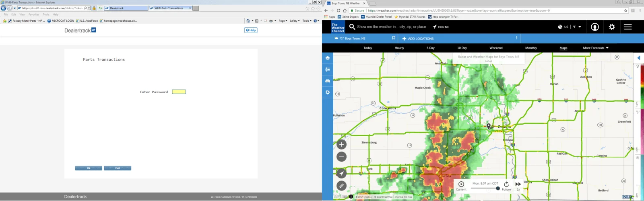Toggle the traffic car overlay icon
The image size is (644, 201).
coord(328,81)
